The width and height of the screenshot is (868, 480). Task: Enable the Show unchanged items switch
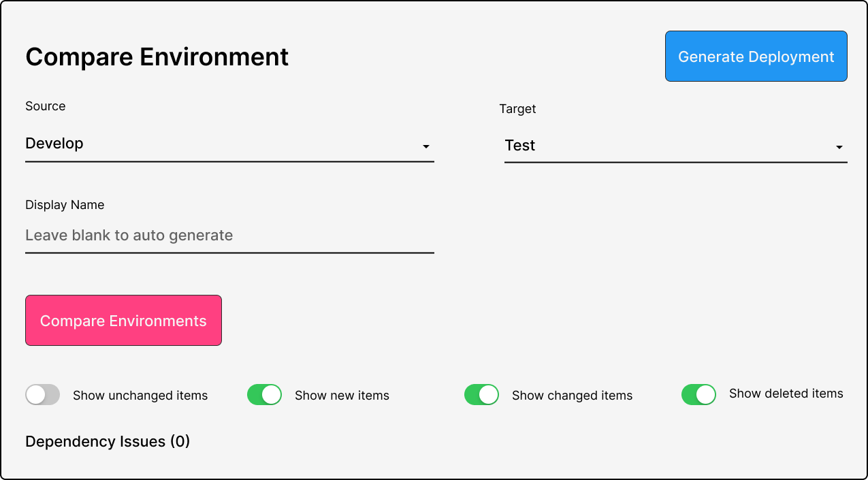click(42, 395)
